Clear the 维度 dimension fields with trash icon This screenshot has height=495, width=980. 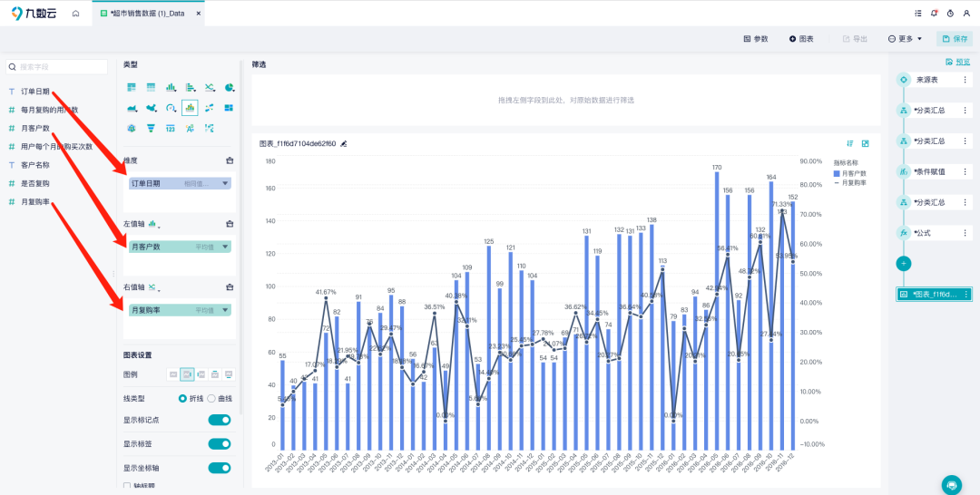point(230,160)
